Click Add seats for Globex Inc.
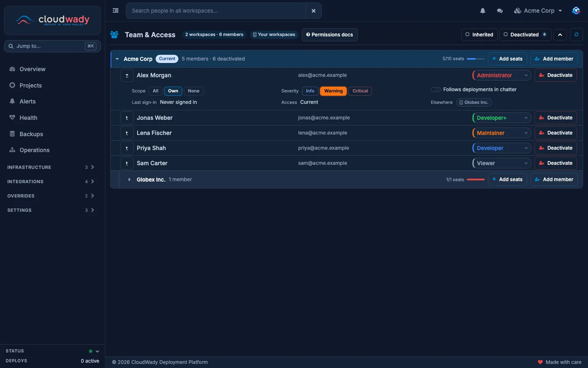The width and height of the screenshot is (588, 368). click(508, 180)
